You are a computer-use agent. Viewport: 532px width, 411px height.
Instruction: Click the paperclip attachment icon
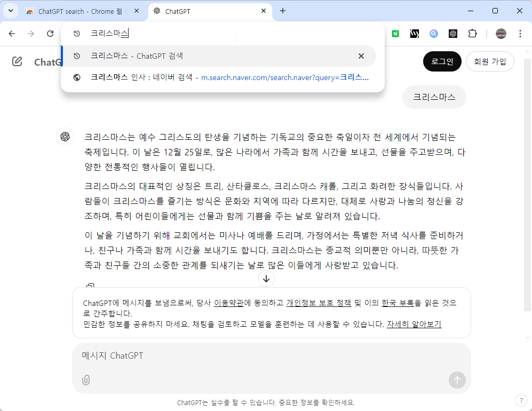point(85,380)
